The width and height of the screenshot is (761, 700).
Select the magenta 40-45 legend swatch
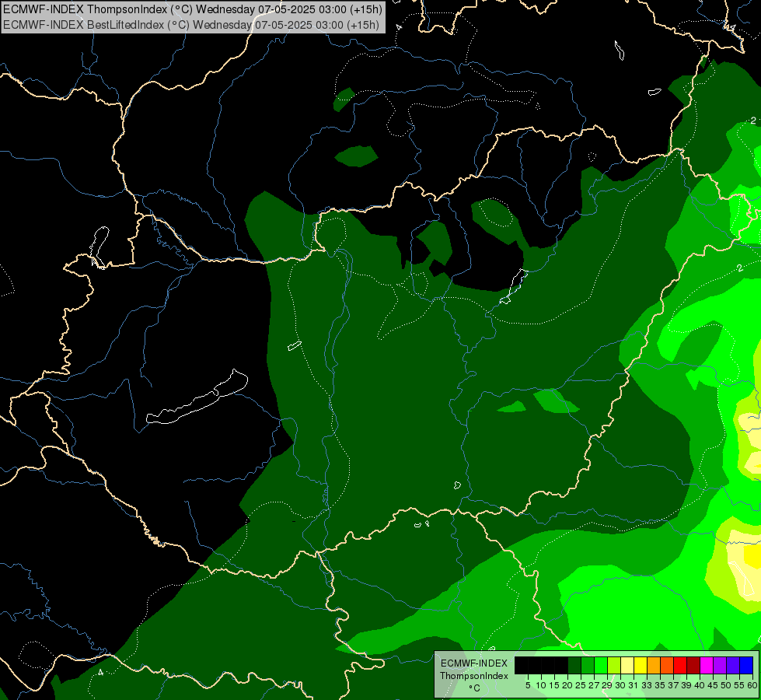coord(707,665)
